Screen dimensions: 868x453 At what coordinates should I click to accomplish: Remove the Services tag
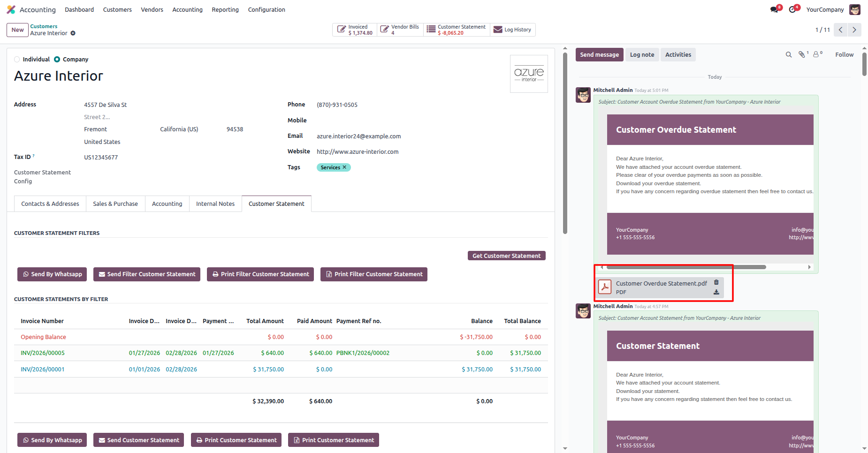click(344, 167)
